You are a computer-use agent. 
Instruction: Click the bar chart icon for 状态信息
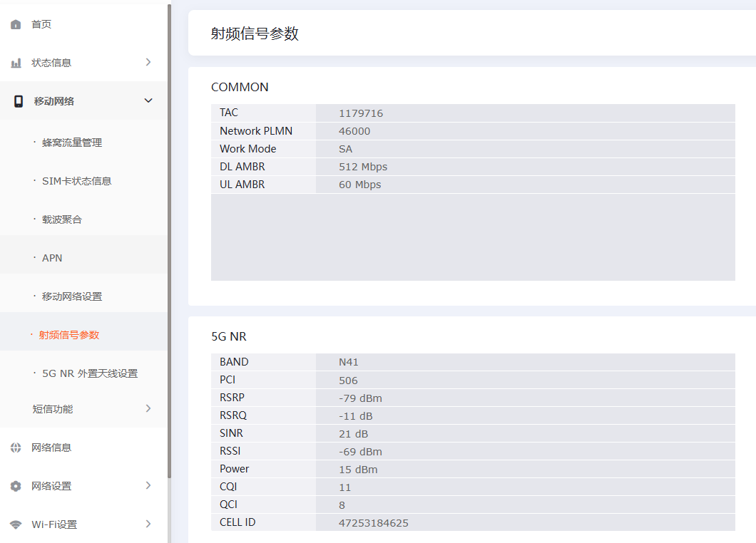point(16,63)
